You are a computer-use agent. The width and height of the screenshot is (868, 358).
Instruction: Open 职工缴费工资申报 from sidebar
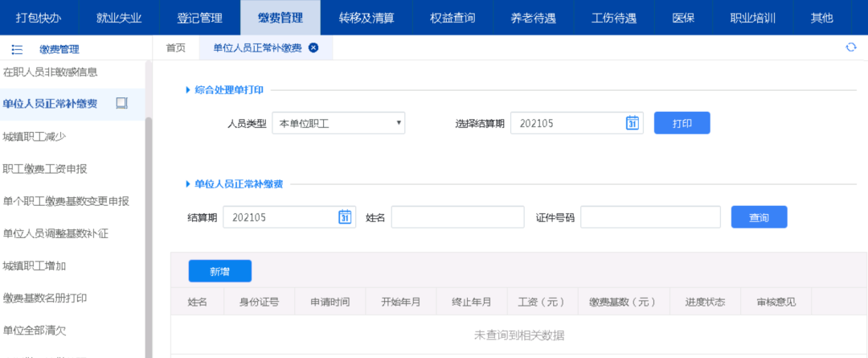click(45, 168)
